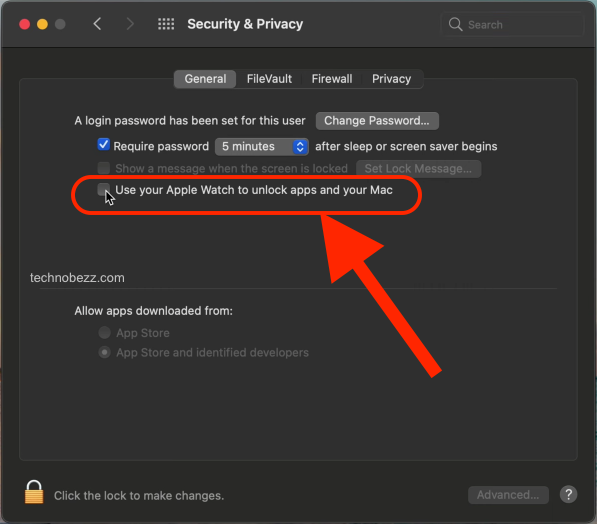Click the Change Password... button

(x=377, y=121)
